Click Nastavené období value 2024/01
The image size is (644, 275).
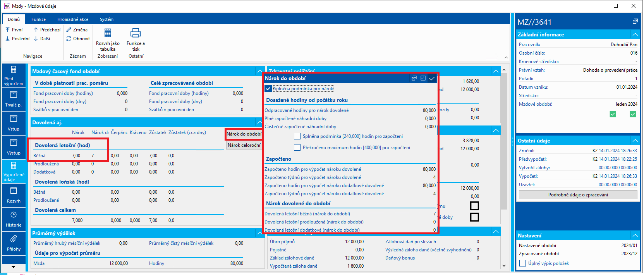629,246
